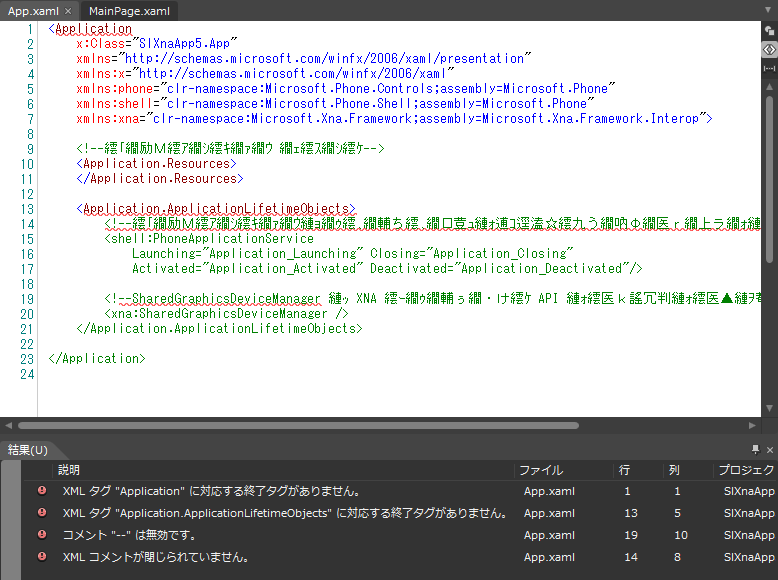Click Closing="Application_Closing" attribute
Image resolution: width=778 pixels, height=580 pixels.
pyautogui.click(x=471, y=254)
